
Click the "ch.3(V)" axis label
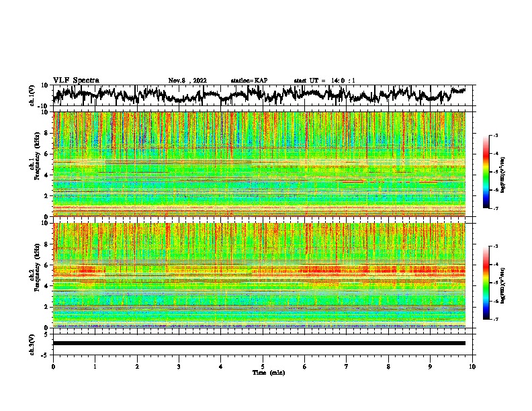point(32,345)
